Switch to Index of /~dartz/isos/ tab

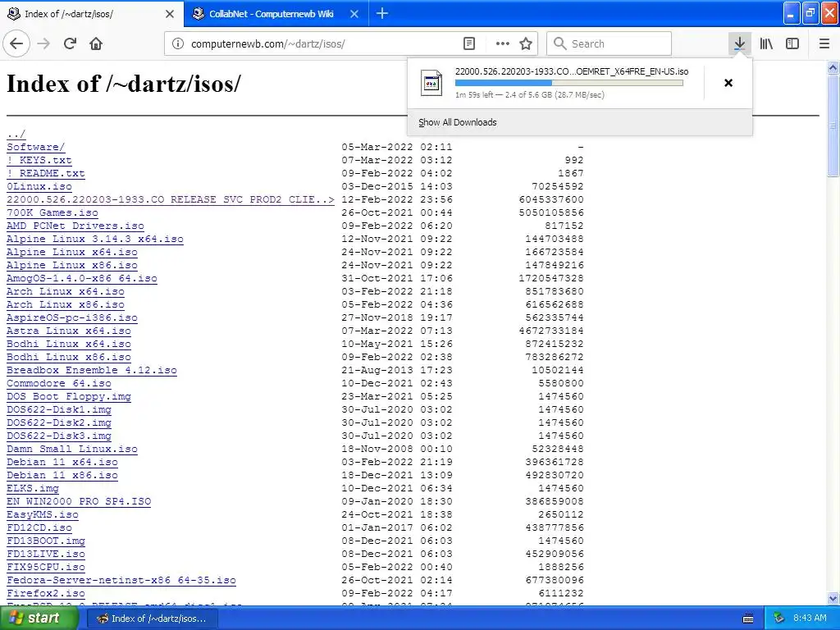click(91, 13)
